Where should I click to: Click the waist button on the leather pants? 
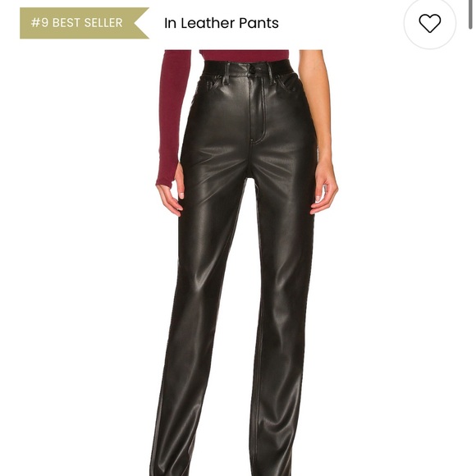click(x=253, y=69)
